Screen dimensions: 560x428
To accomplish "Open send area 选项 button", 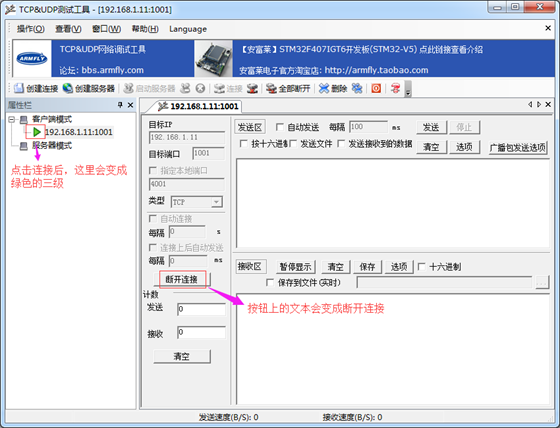I will (464, 147).
